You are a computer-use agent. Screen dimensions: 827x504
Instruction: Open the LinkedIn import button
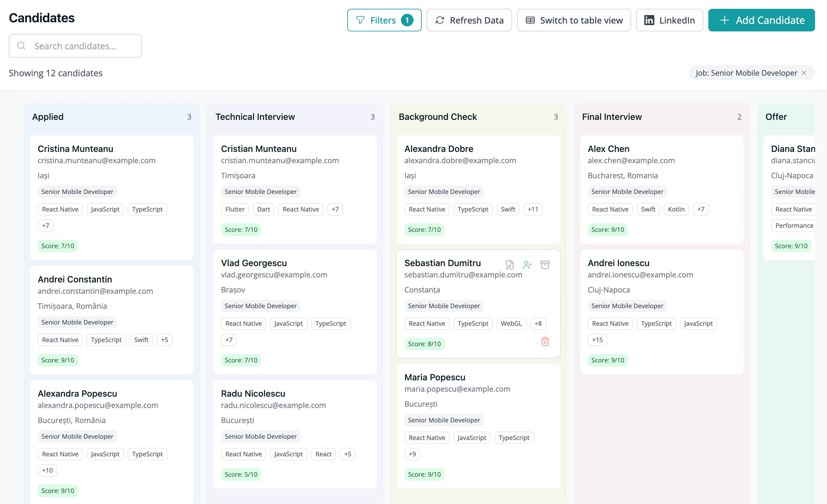[x=669, y=20]
